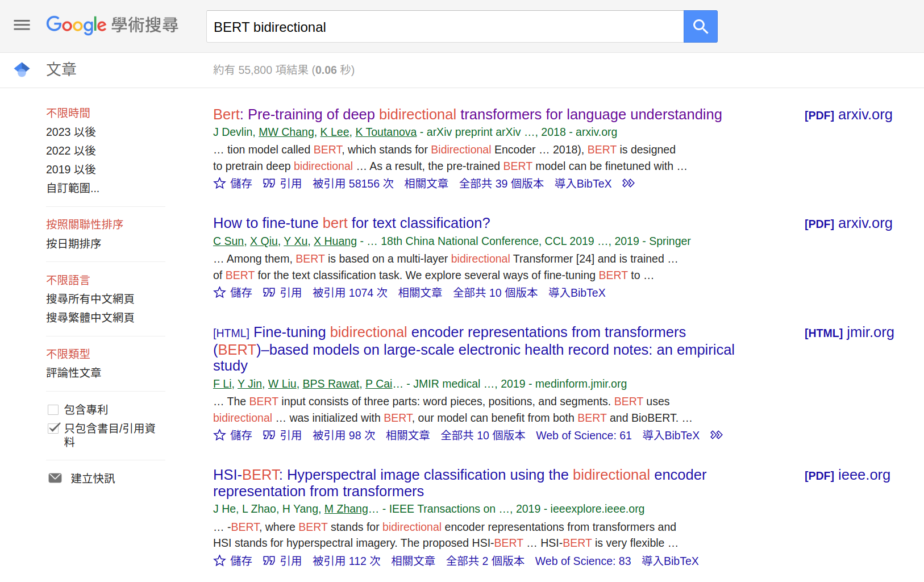Enable the 包含專利 checkbox
Image resolution: width=924 pixels, height=582 pixels.
click(x=53, y=410)
